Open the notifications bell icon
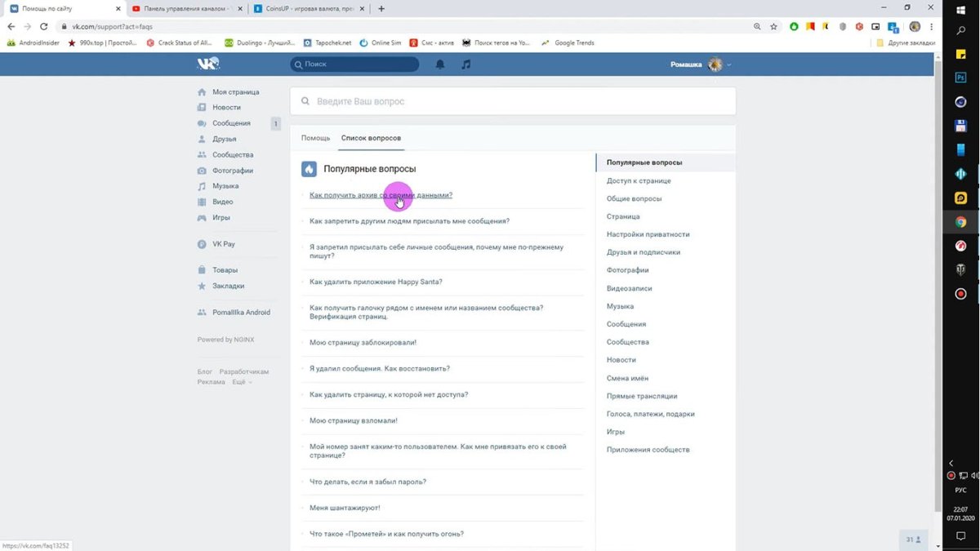This screenshot has height=551, width=980. click(x=440, y=64)
